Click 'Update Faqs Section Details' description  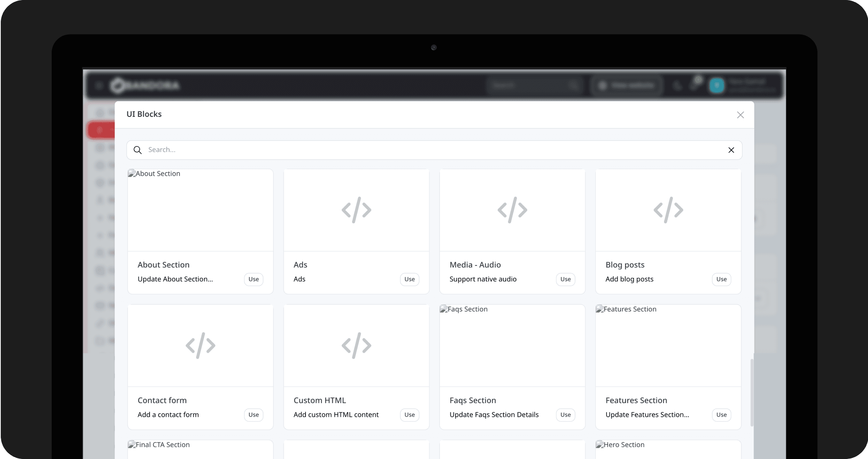(x=494, y=415)
